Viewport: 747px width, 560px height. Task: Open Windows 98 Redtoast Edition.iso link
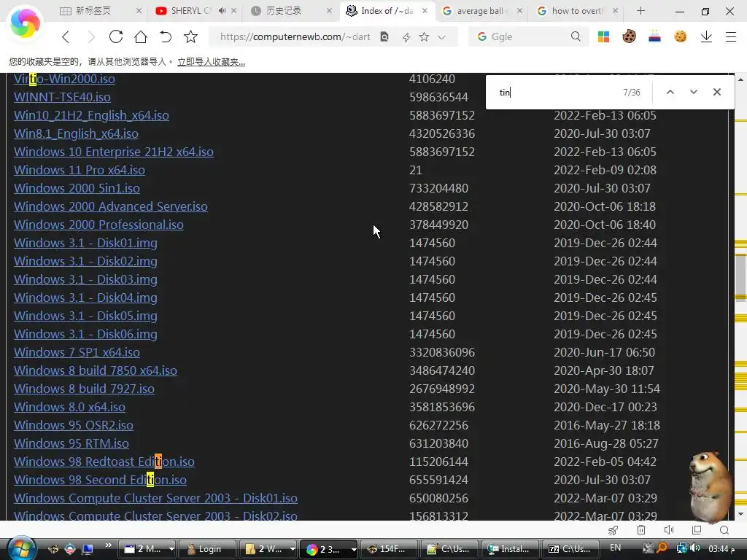[104, 462]
